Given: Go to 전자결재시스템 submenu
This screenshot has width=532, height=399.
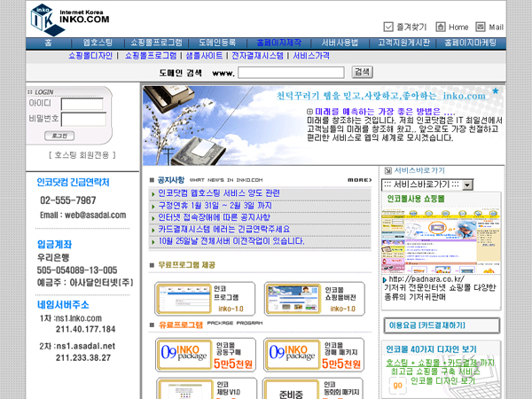Looking at the screenshot, I should click(x=257, y=56).
